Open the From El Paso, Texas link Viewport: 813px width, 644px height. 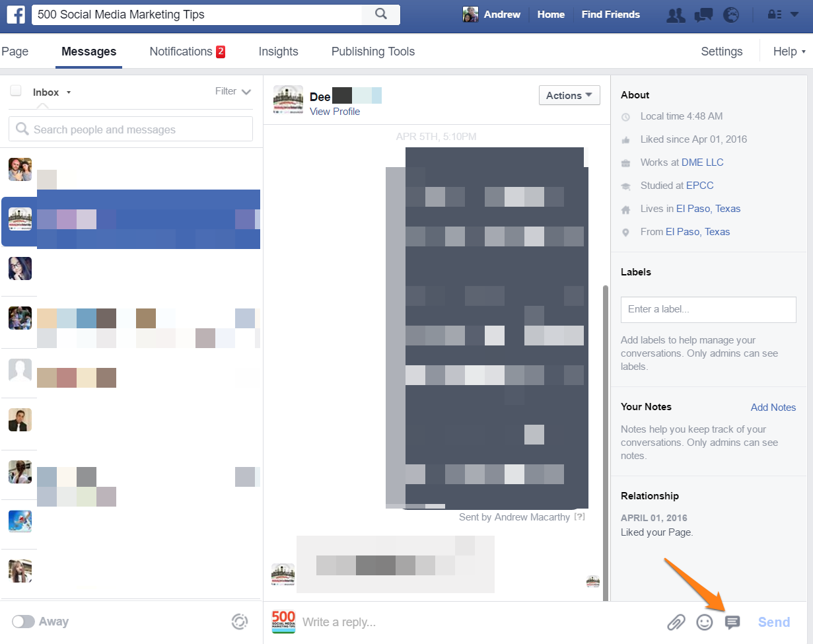[x=698, y=232]
